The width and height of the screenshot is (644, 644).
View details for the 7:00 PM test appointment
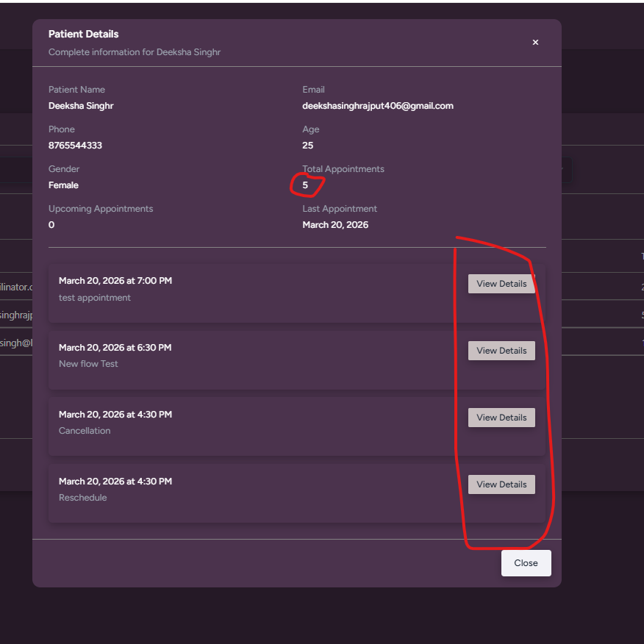pyautogui.click(x=501, y=284)
